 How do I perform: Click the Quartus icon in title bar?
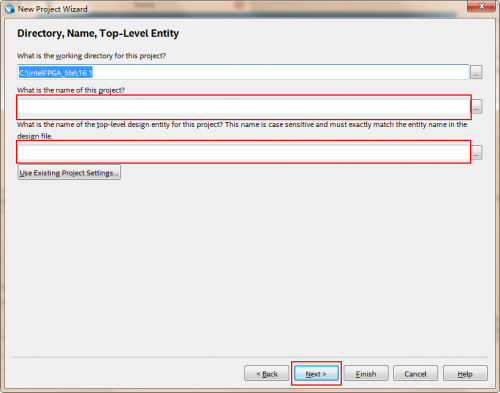tap(10, 9)
